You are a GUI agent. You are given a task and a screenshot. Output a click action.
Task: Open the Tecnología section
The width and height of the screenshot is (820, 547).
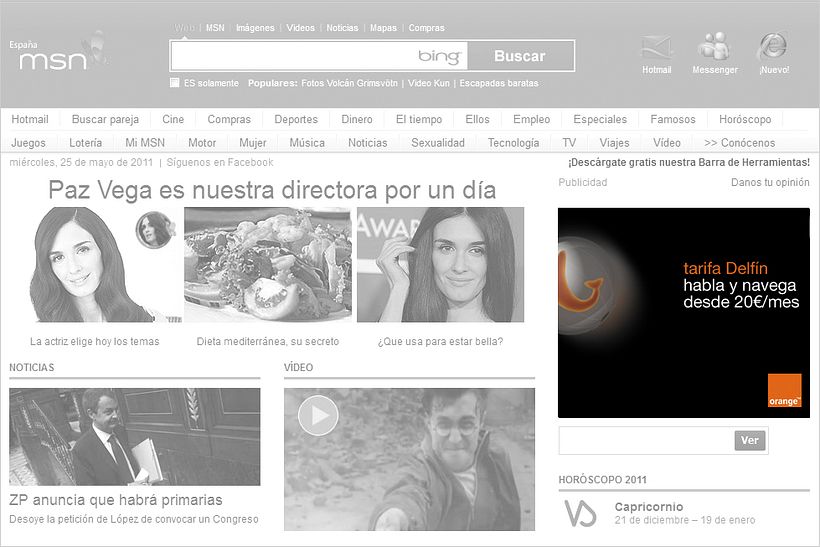[x=514, y=143]
